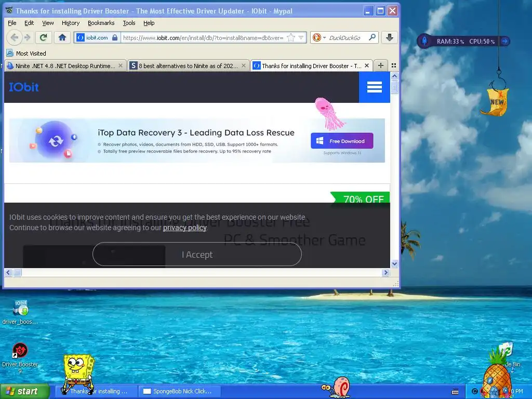Click the iTop Data Recovery 3 headline
Viewport: 532px width, 399px height.
(196, 132)
